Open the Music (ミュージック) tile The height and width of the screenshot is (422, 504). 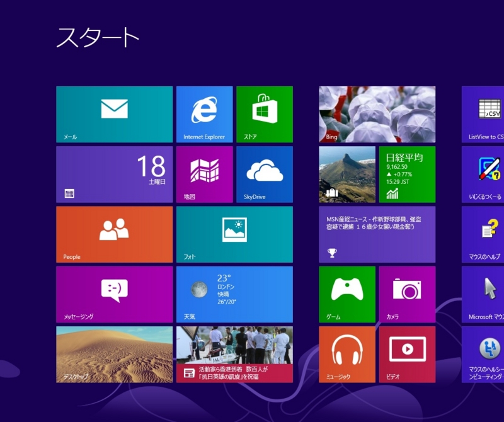347,355
